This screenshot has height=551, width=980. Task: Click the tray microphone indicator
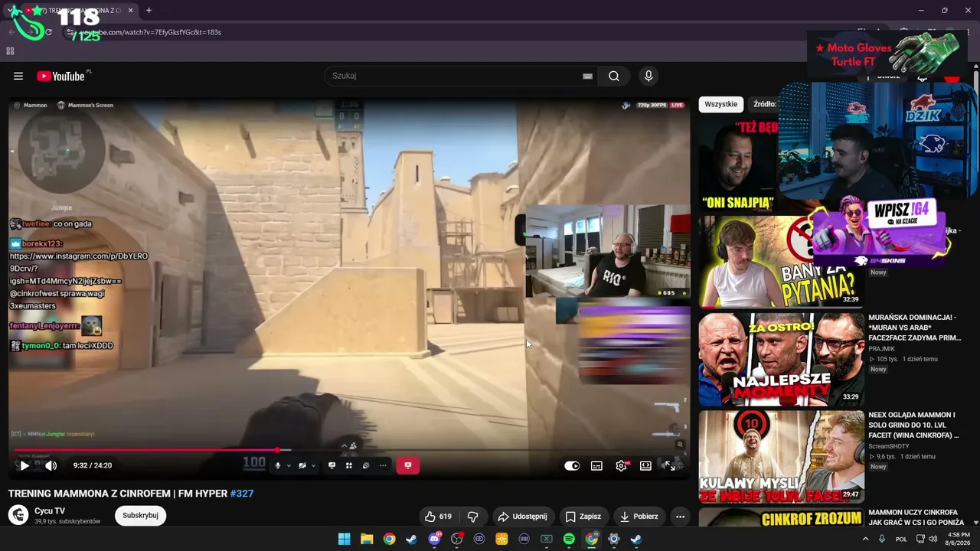pyautogui.click(x=883, y=539)
